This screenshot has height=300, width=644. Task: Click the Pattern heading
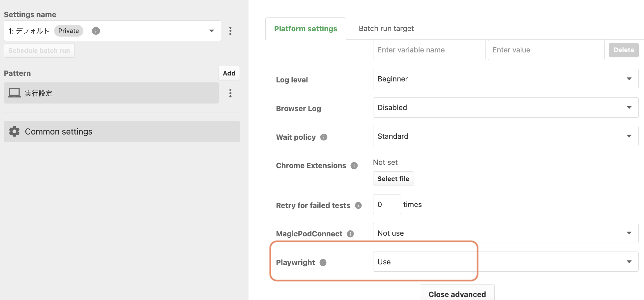pyautogui.click(x=17, y=73)
